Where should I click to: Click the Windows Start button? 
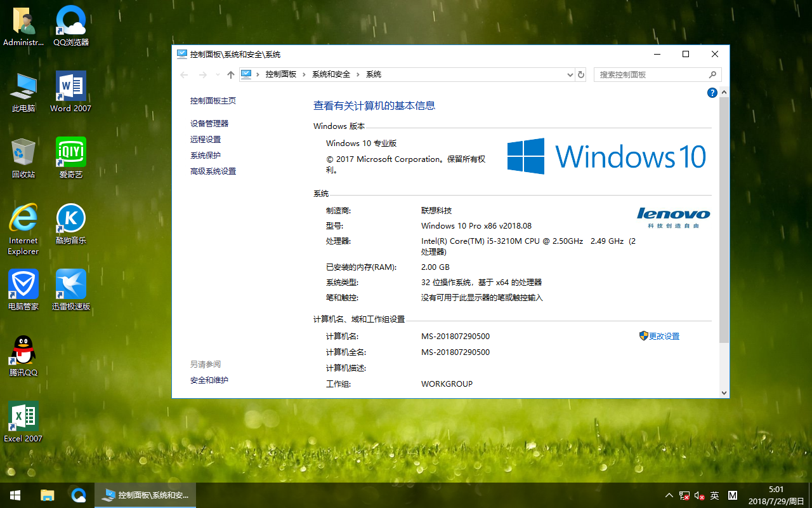point(15,495)
